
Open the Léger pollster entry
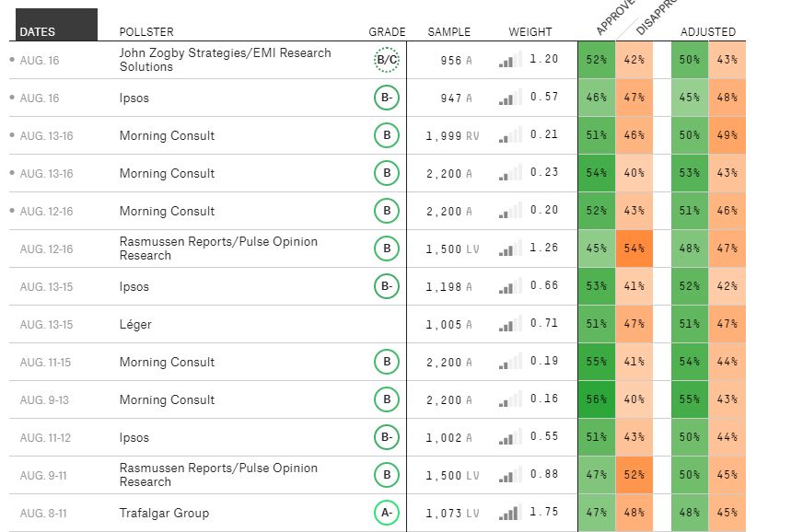tap(135, 324)
